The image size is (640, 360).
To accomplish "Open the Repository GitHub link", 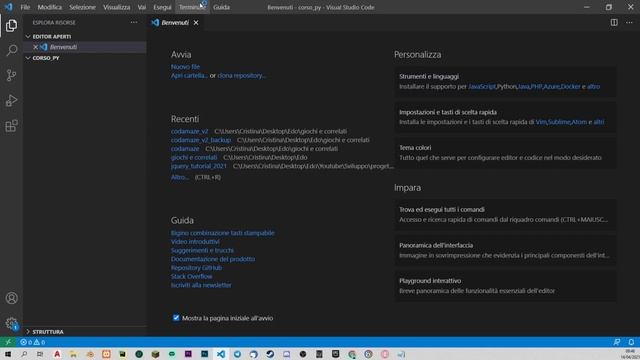I will point(196,268).
